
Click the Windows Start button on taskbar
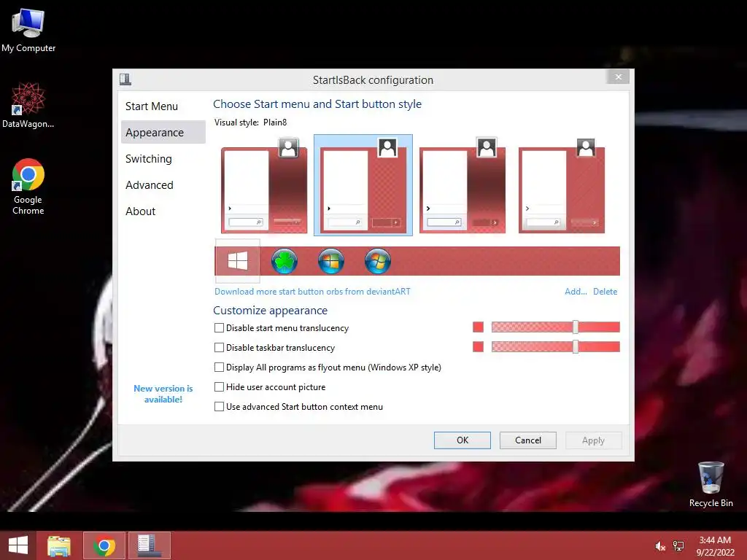18,545
